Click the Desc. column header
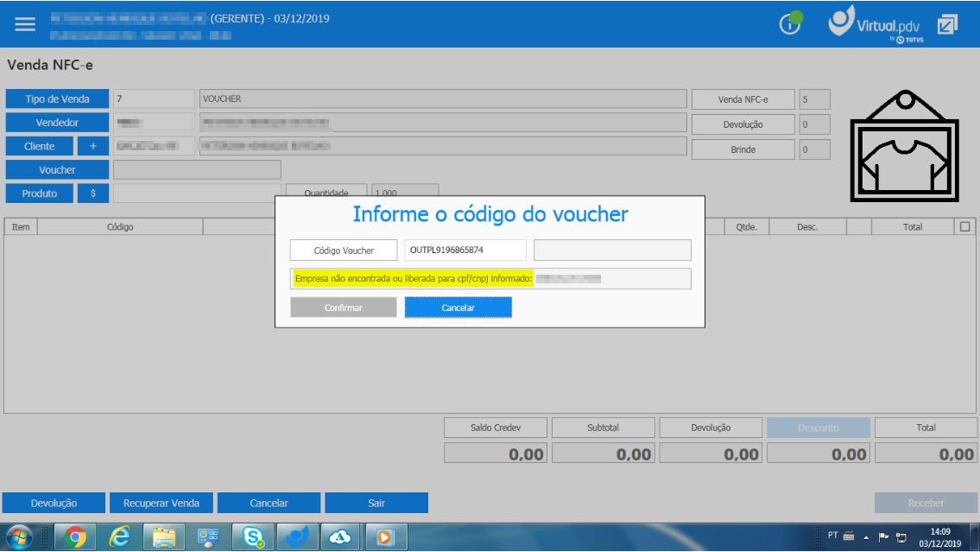This screenshot has width=980, height=552. [x=806, y=227]
